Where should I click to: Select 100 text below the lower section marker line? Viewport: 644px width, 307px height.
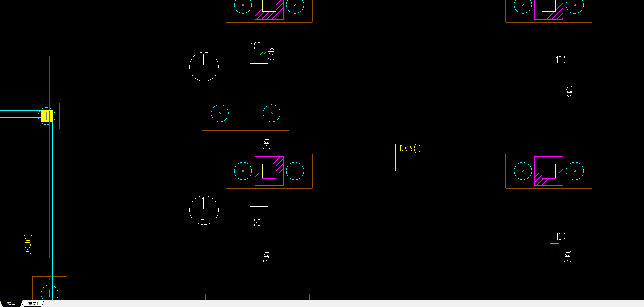(256, 222)
